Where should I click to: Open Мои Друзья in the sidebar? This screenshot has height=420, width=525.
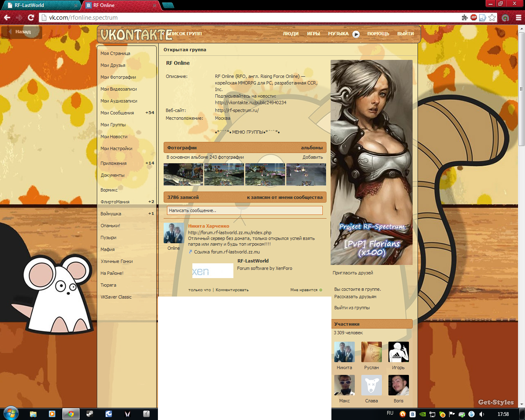tap(113, 65)
